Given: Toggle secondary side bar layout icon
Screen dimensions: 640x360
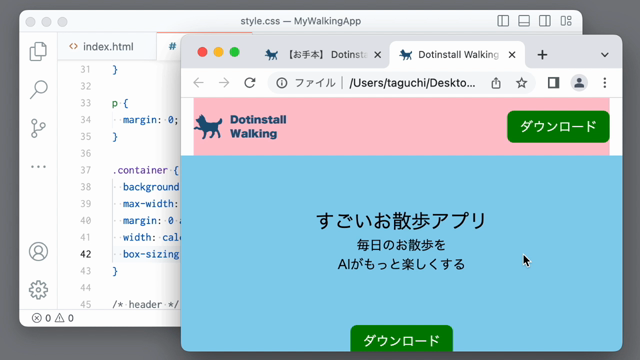Looking at the screenshot, I should 544,21.
